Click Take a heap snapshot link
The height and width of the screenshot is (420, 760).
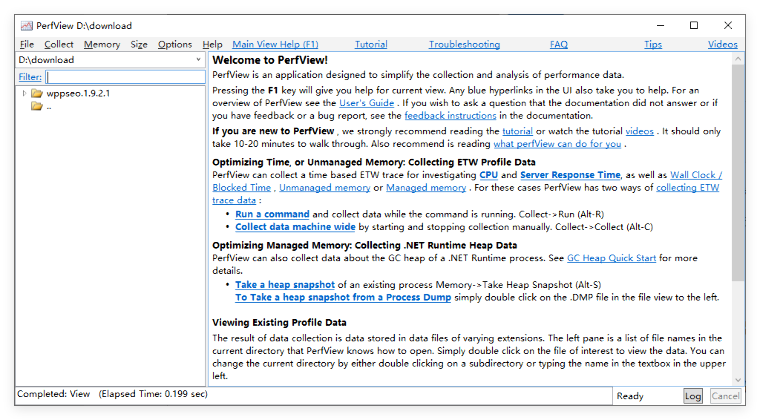(285, 284)
